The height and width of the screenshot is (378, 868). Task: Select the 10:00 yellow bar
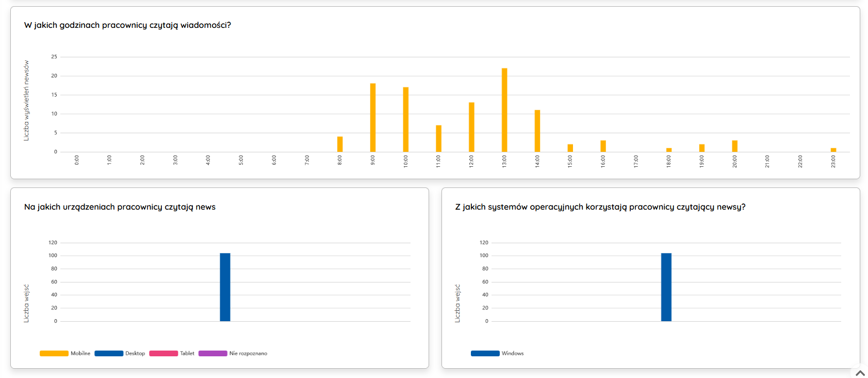[406, 119]
